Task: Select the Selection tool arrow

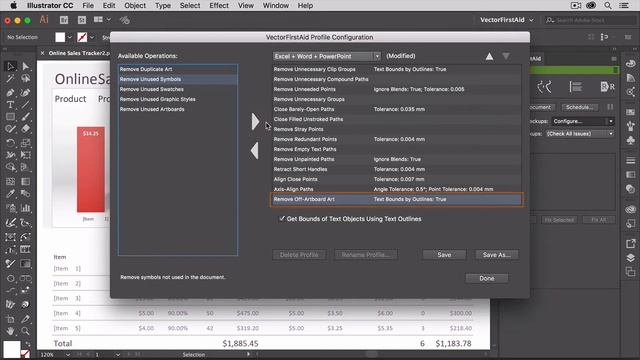Action: 11,66
